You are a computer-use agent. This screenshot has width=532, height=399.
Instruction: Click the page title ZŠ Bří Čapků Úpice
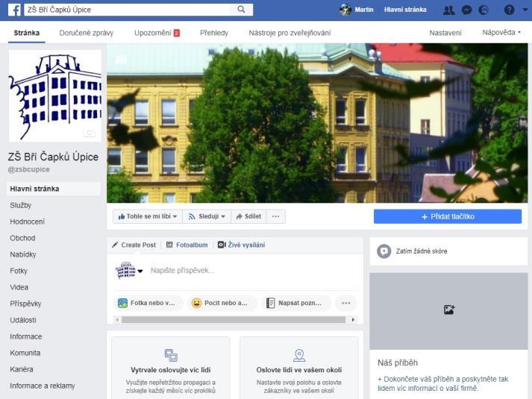point(53,157)
